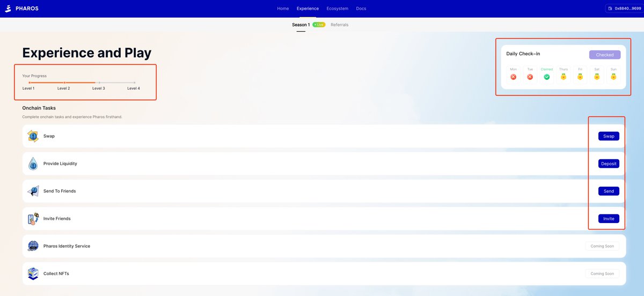
Task: Click the 'Your Progress' label
Action: (34, 76)
